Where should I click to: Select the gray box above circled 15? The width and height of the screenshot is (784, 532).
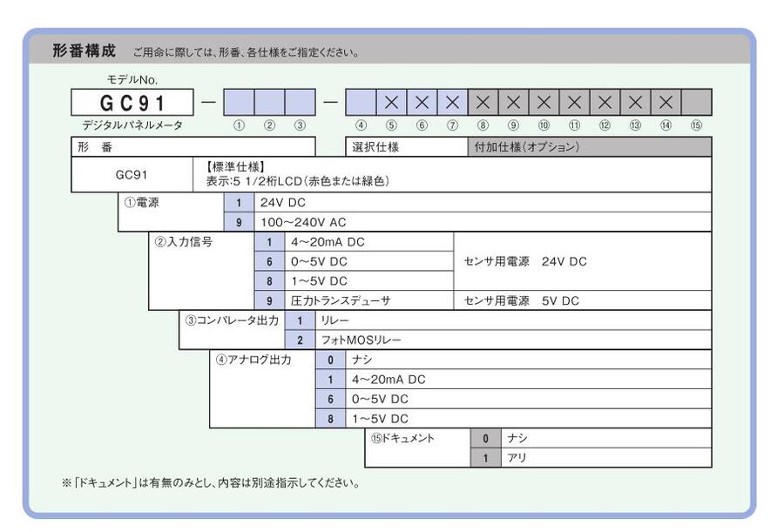[696, 103]
